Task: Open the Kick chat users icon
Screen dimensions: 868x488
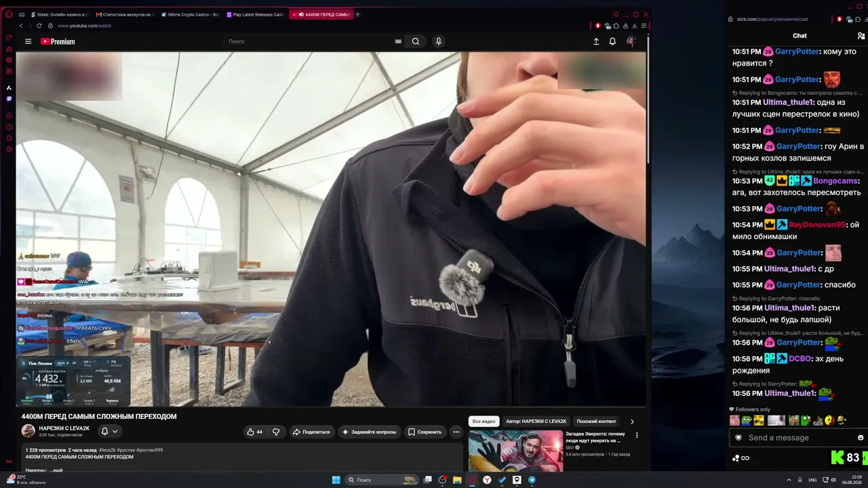Action: tap(861, 35)
